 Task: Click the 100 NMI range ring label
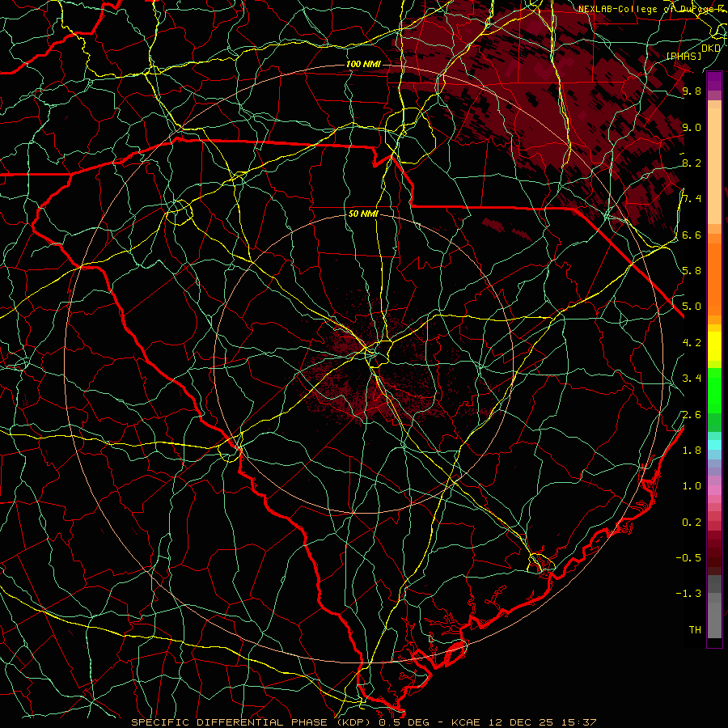(363, 64)
